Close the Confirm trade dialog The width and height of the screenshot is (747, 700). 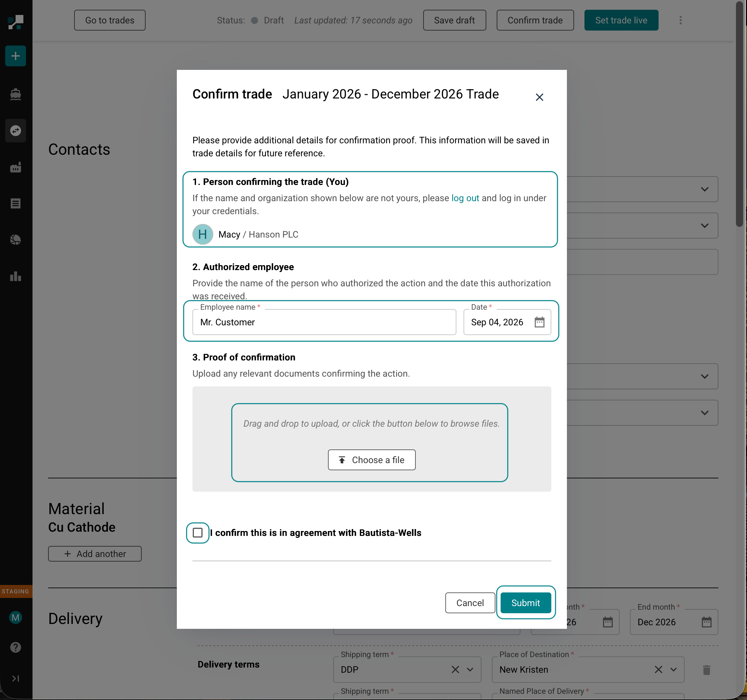click(x=540, y=97)
